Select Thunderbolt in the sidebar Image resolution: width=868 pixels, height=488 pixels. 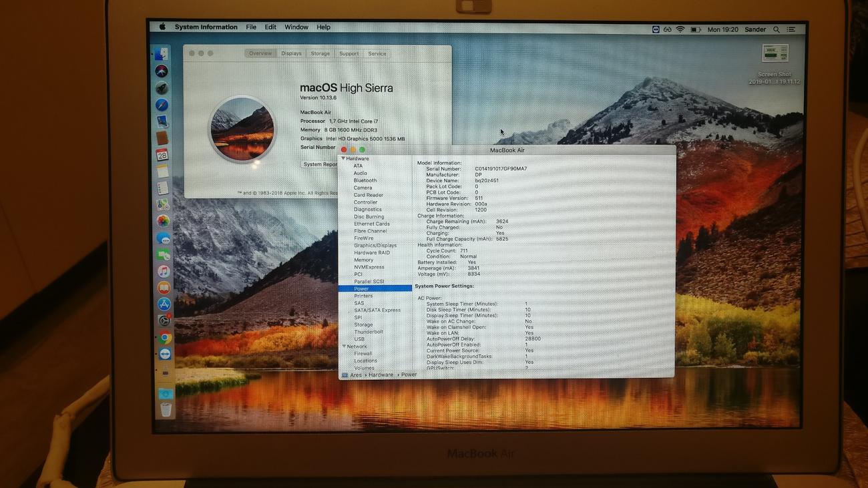369,332
